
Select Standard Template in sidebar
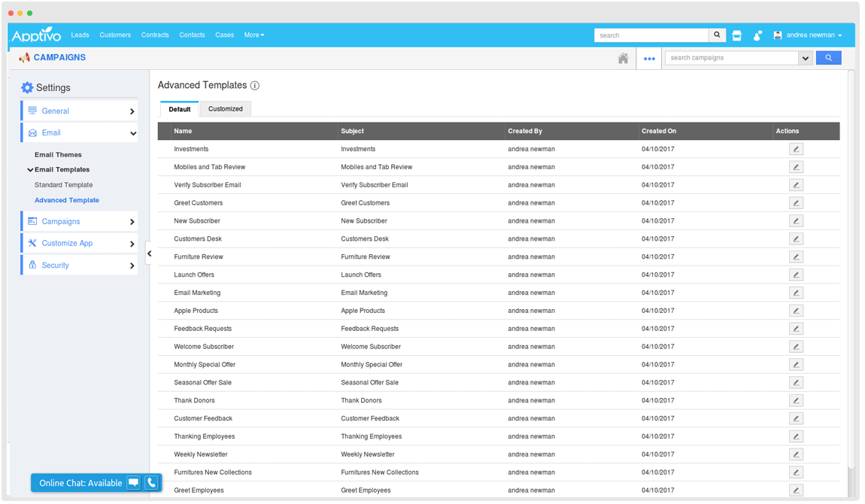(x=64, y=185)
